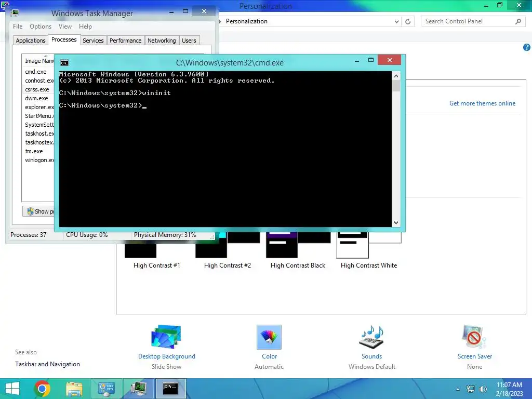Click inside the command prompt console area
The image size is (532, 399).
(x=225, y=149)
